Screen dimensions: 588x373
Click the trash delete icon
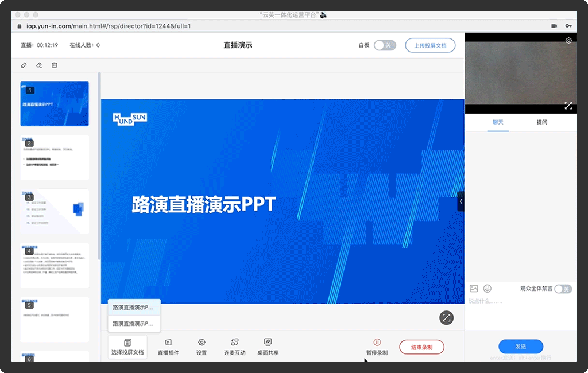coord(55,65)
